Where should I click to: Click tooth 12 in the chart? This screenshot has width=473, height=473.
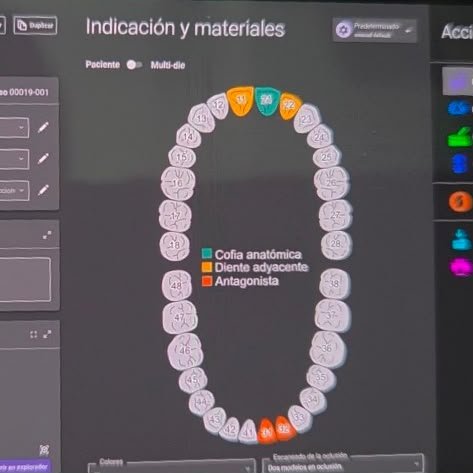pyautogui.click(x=218, y=106)
